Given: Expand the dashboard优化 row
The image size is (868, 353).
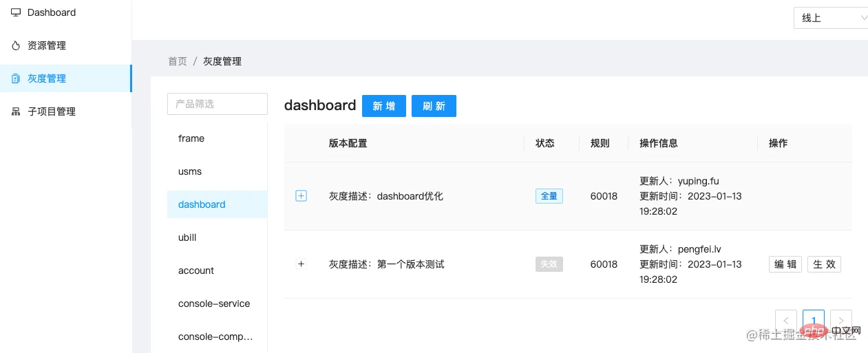Looking at the screenshot, I should 301,196.
